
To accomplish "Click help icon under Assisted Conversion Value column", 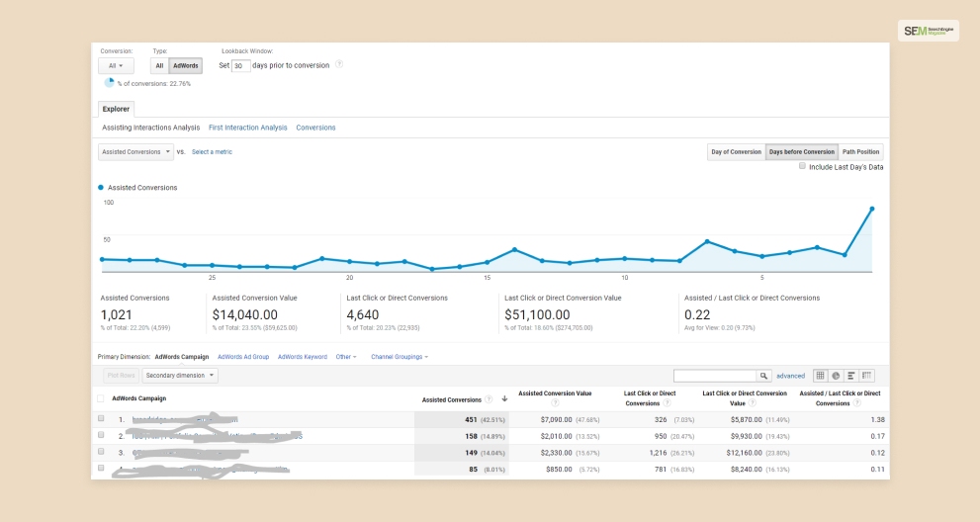I will coord(555,403).
